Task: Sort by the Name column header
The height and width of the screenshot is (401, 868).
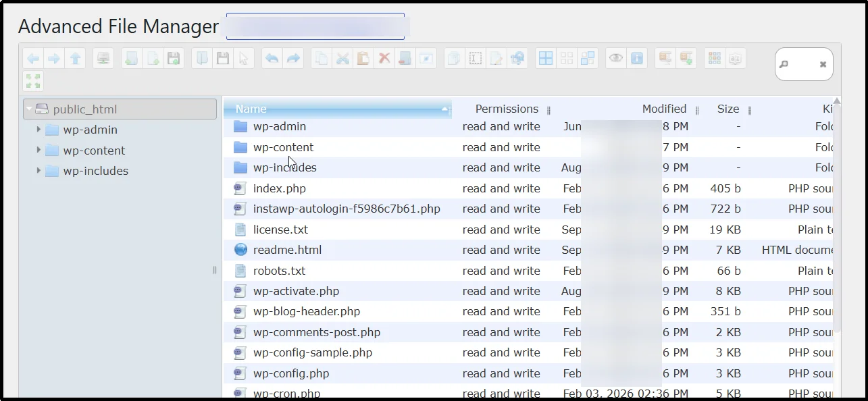Action: pyautogui.click(x=337, y=109)
